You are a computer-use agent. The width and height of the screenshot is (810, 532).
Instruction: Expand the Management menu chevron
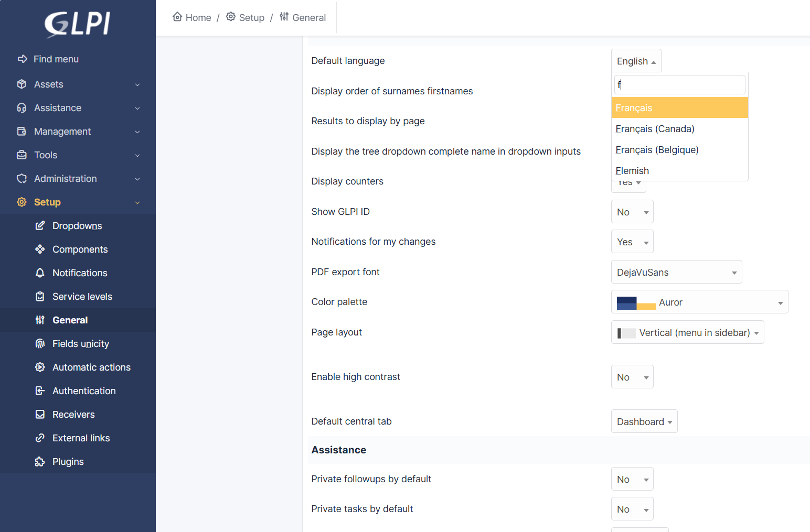click(x=137, y=132)
